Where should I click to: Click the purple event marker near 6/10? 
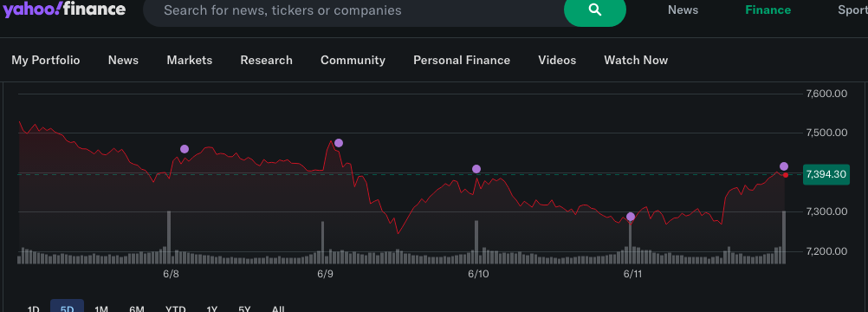(x=476, y=169)
